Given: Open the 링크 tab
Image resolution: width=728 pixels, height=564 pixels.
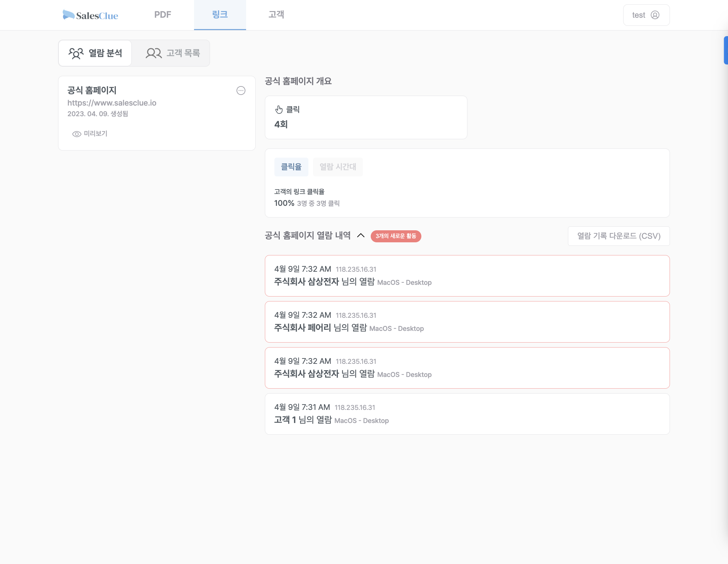Looking at the screenshot, I should 220,15.
